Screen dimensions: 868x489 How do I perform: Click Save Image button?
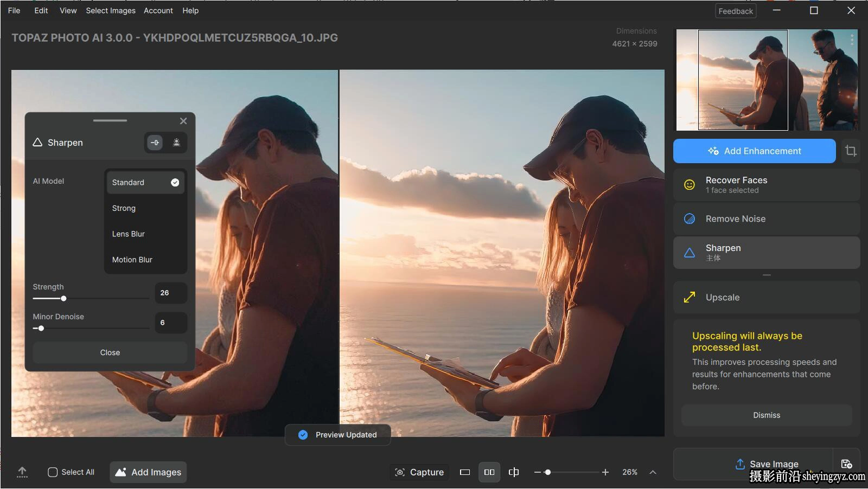pyautogui.click(x=753, y=464)
